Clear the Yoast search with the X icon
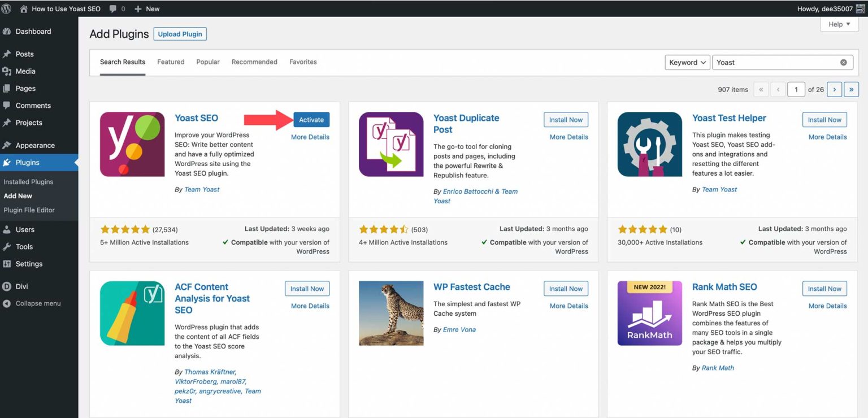The width and height of the screenshot is (868, 418). [844, 62]
